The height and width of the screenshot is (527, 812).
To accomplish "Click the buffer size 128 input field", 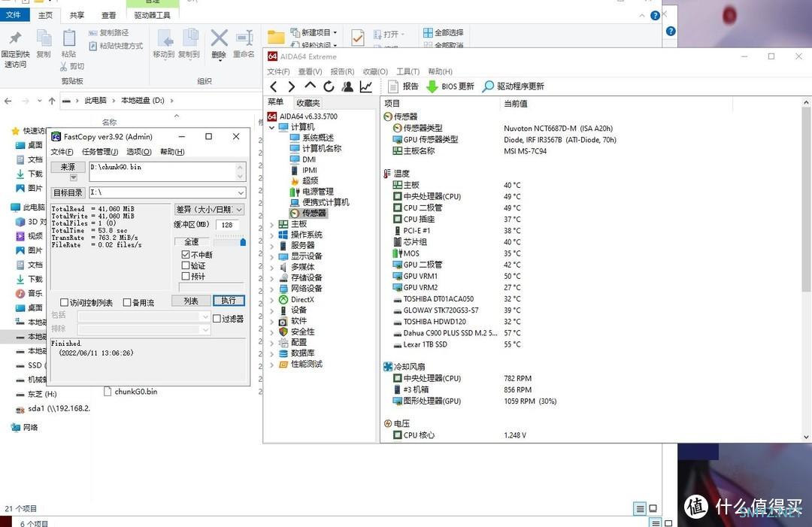I will (x=227, y=225).
